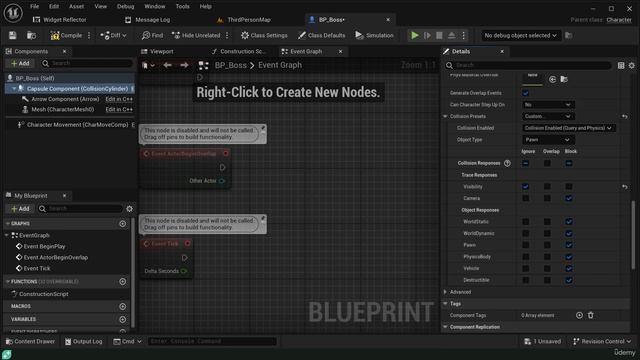Open the bookmarks dropdown in graph toolbar
Viewport: 640px width, 360px height.
coord(148,65)
